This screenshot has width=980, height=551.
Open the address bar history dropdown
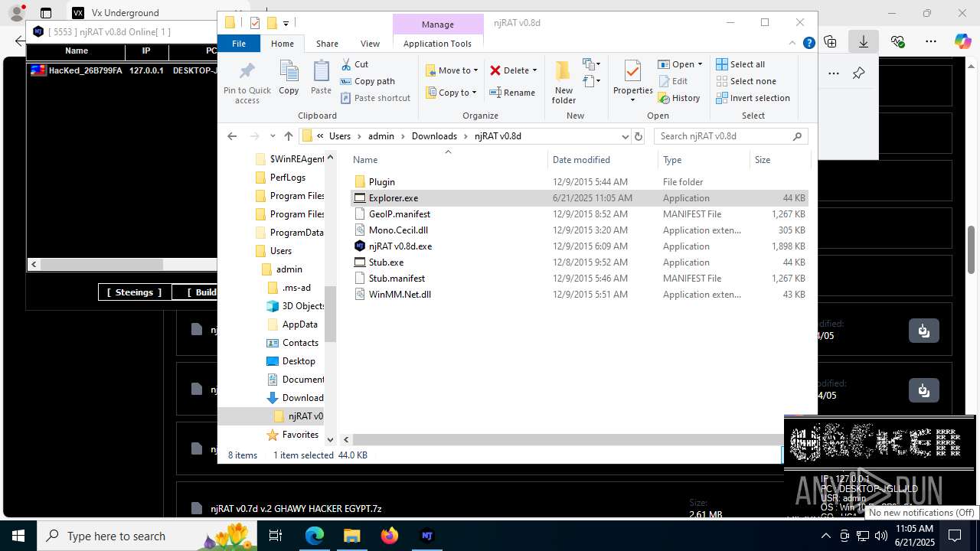625,136
